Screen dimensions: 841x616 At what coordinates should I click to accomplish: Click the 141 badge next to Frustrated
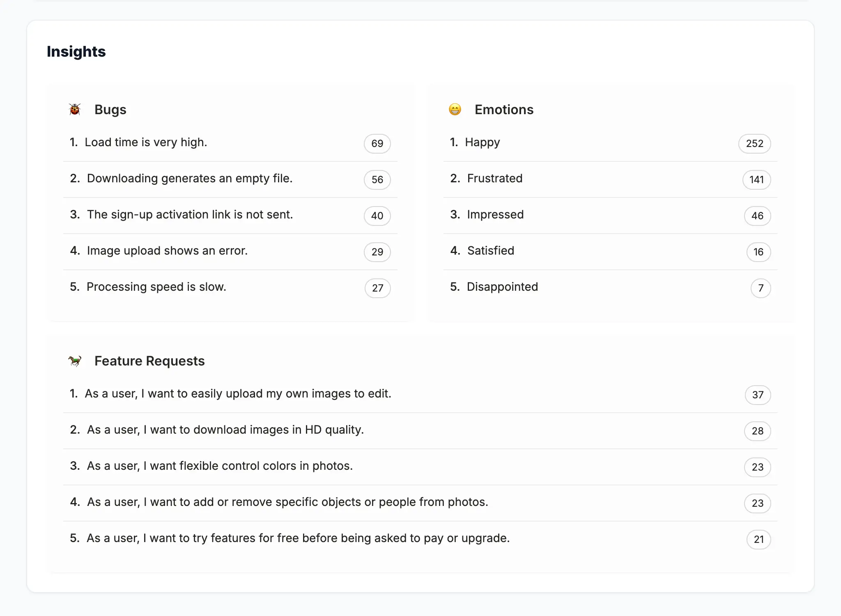756,179
